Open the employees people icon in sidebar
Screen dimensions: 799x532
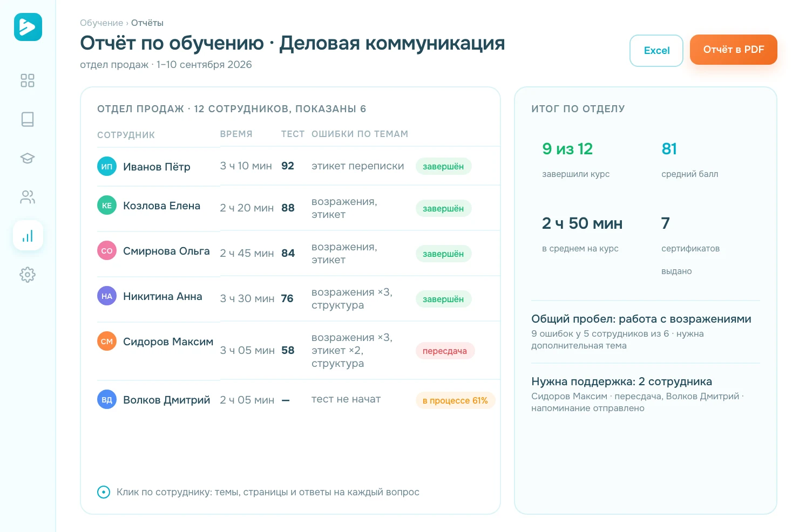pyautogui.click(x=28, y=197)
